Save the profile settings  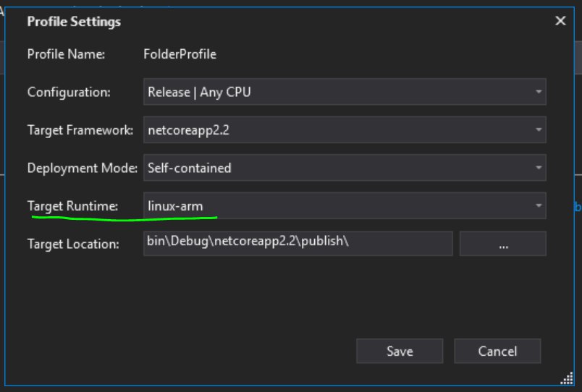pyautogui.click(x=400, y=351)
